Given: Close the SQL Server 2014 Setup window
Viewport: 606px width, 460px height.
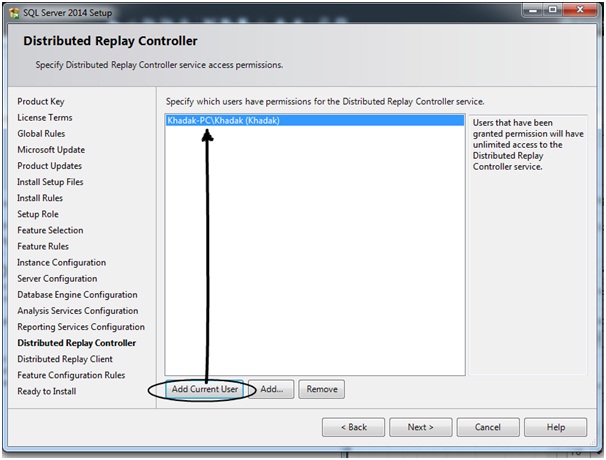Looking at the screenshot, I should coord(580,10).
